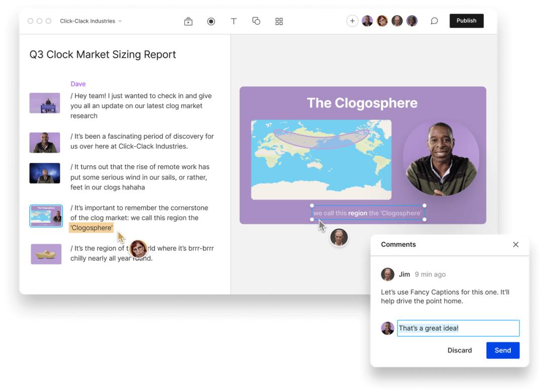Click your avatar beside the reply field
Screen dimensions: 543x392
point(388,328)
